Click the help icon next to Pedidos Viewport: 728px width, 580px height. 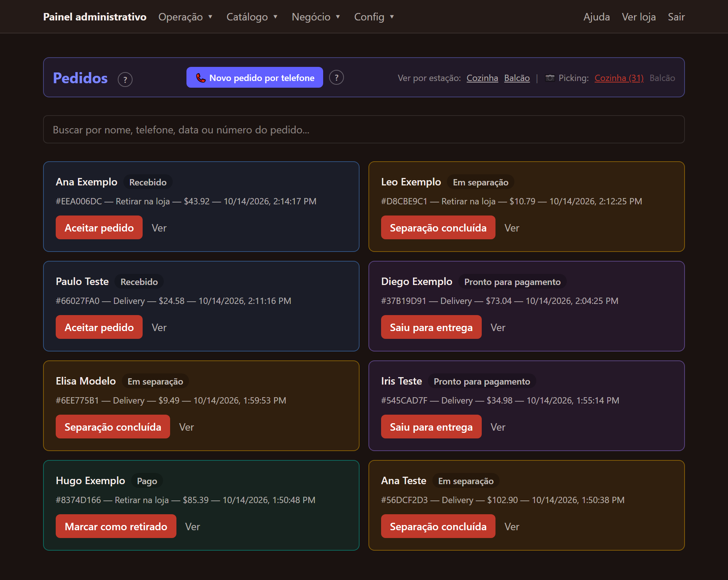pyautogui.click(x=125, y=80)
